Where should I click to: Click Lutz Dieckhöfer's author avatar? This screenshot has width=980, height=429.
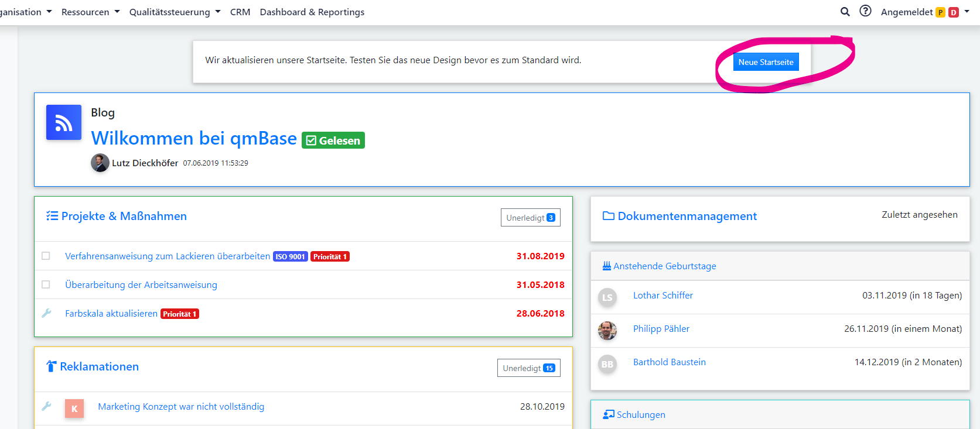[100, 163]
